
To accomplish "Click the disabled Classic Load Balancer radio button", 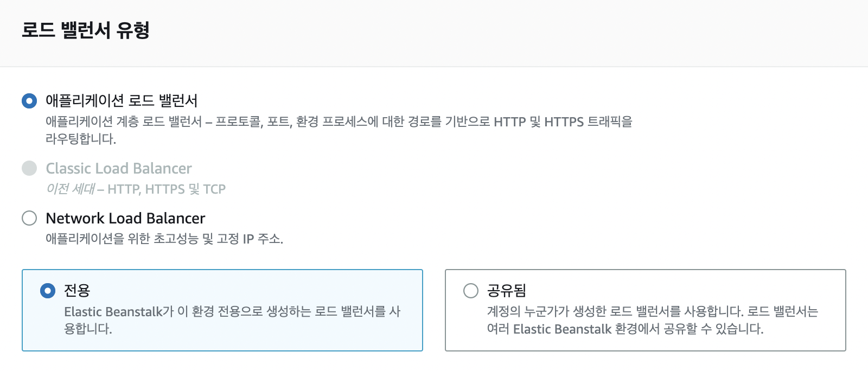I will tap(28, 169).
